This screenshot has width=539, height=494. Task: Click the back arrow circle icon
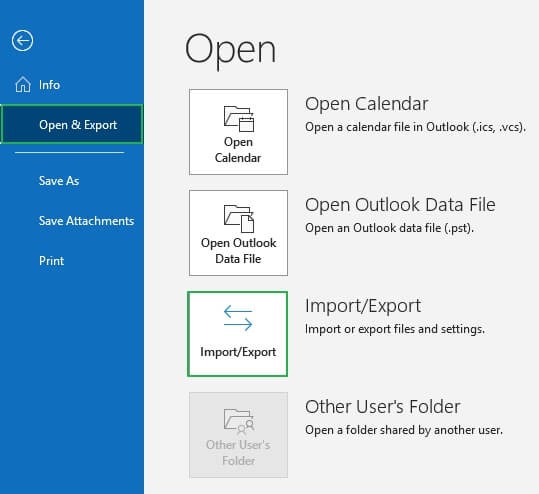tap(22, 41)
